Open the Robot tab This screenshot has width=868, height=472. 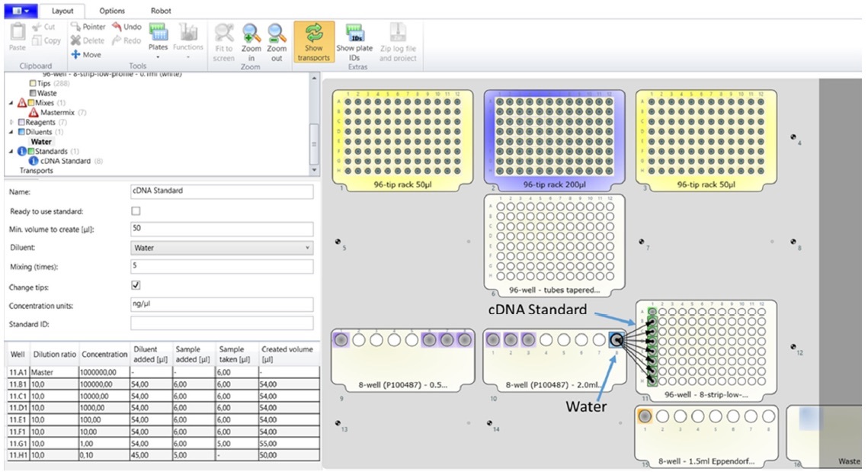point(161,11)
